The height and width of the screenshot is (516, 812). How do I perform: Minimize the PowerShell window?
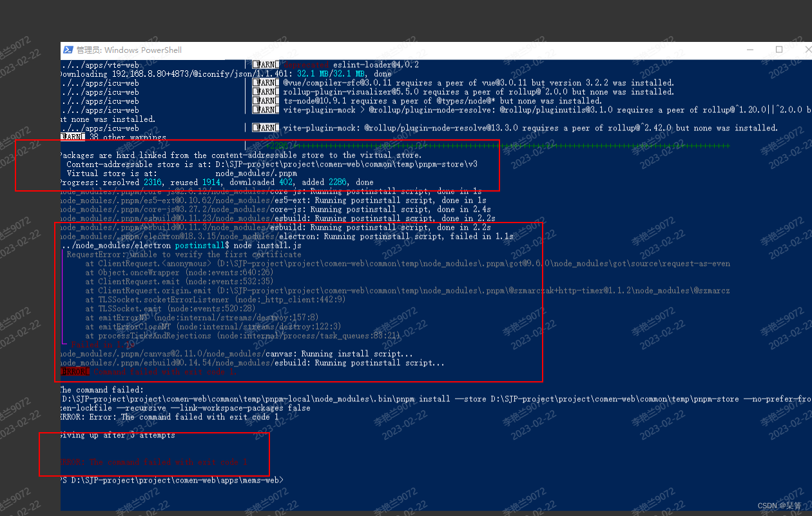(x=749, y=50)
